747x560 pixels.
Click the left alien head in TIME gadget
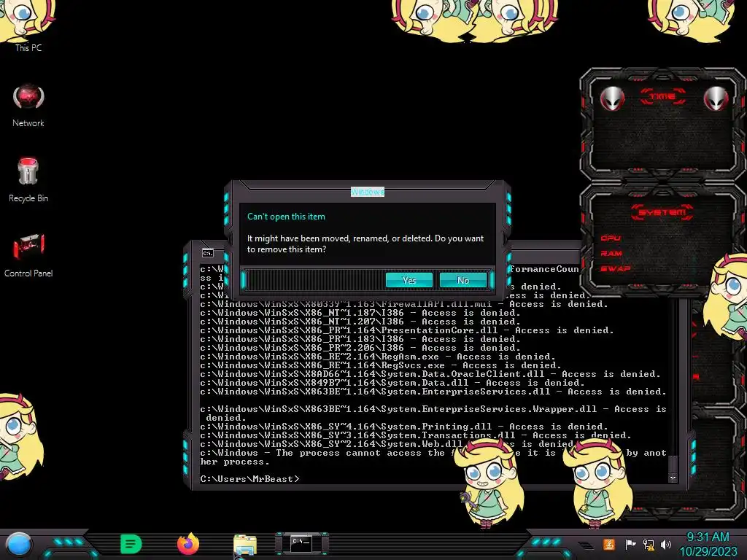pyautogui.click(x=612, y=98)
